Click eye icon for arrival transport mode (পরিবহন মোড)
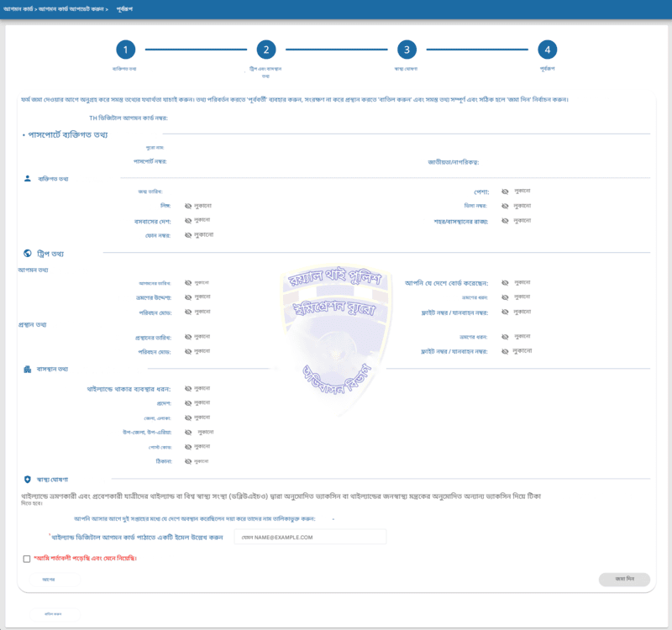672x630 pixels. 188,312
